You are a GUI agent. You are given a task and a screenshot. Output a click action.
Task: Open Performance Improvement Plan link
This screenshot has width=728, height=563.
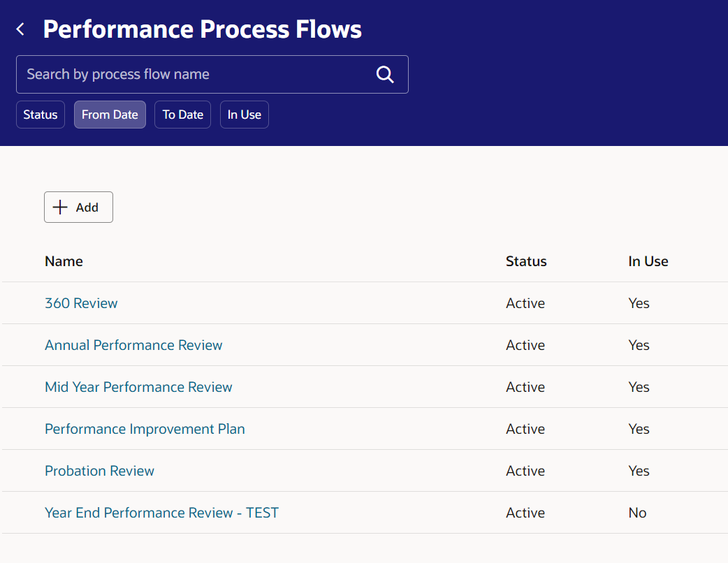pyautogui.click(x=145, y=429)
